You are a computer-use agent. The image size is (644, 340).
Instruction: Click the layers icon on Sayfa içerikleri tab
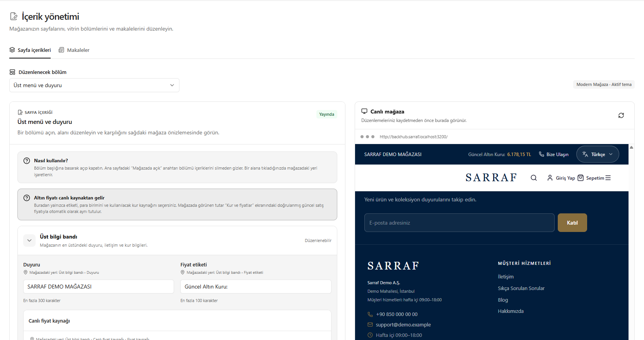click(12, 50)
